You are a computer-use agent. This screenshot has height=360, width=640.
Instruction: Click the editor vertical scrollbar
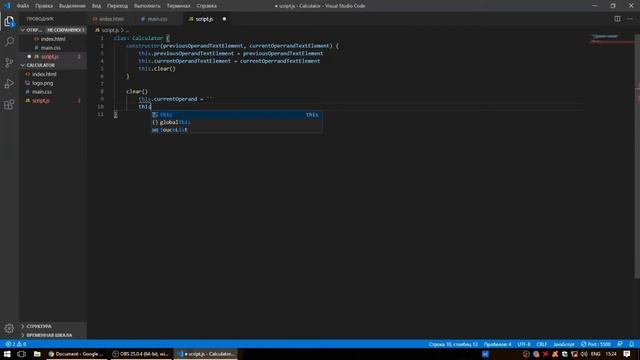637,155
